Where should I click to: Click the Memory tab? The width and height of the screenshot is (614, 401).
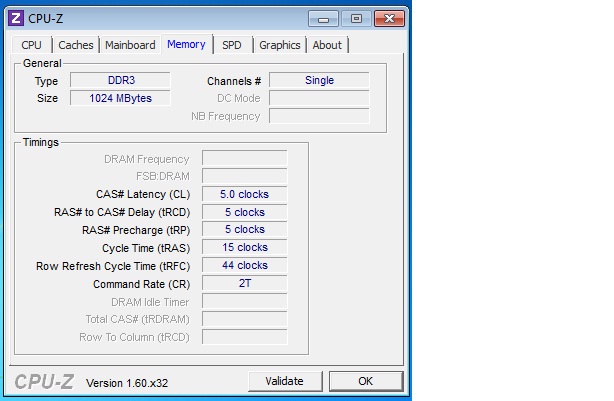[x=186, y=44]
